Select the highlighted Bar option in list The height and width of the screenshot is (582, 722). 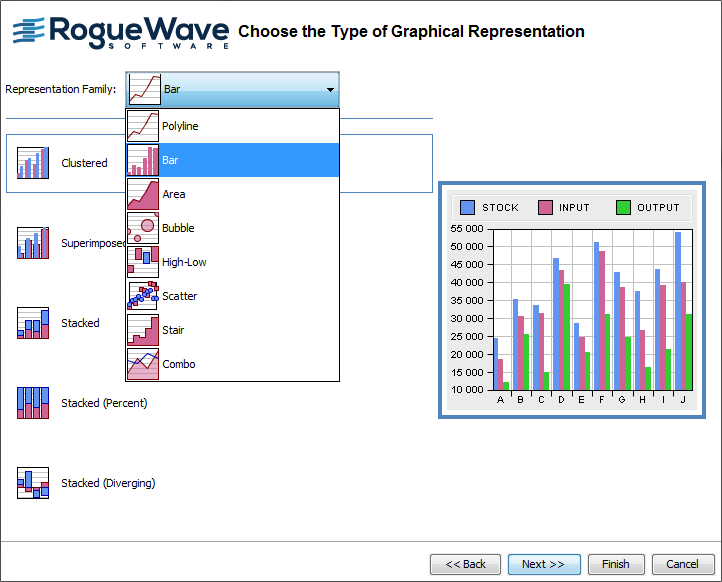(232, 160)
